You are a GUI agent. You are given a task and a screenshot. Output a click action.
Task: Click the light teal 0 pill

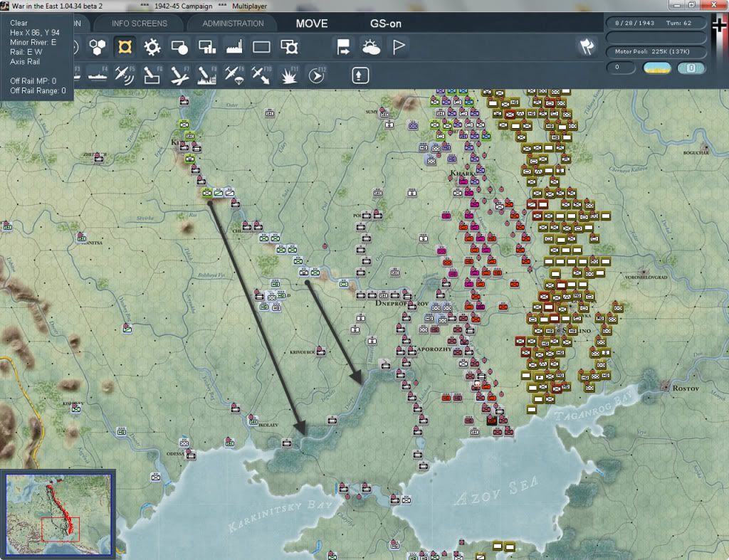point(691,68)
